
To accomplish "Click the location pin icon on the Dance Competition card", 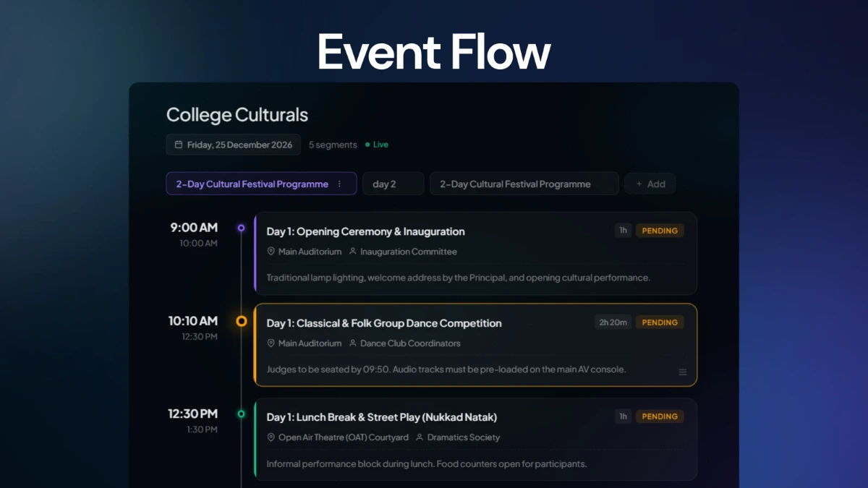I will coord(271,343).
